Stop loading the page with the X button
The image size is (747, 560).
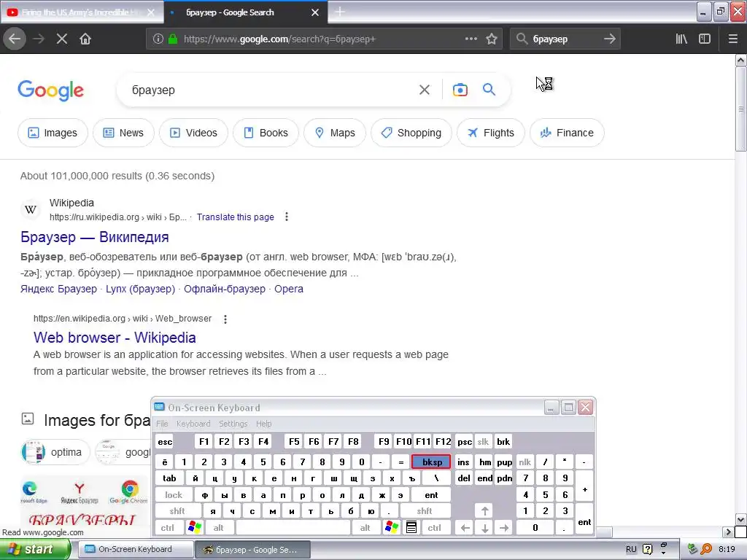pyautogui.click(x=61, y=39)
